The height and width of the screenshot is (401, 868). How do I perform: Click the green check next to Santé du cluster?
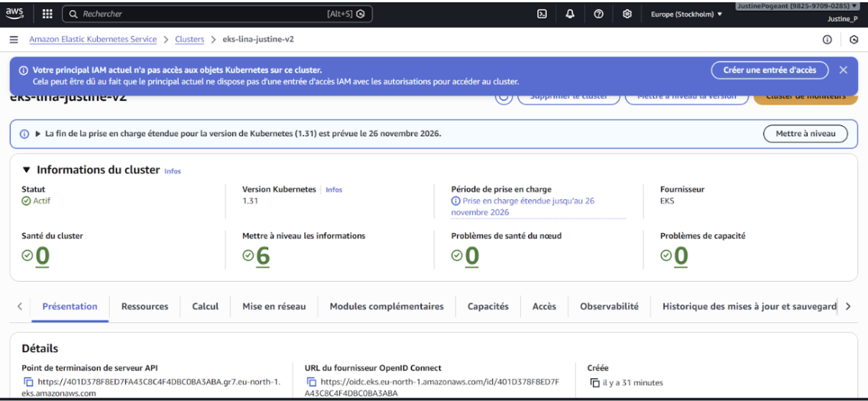point(28,256)
